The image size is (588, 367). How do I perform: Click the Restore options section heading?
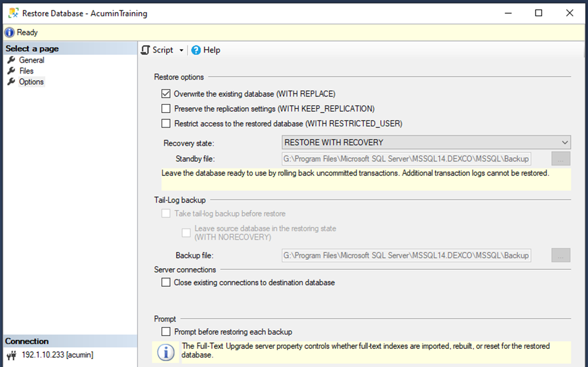[179, 77]
